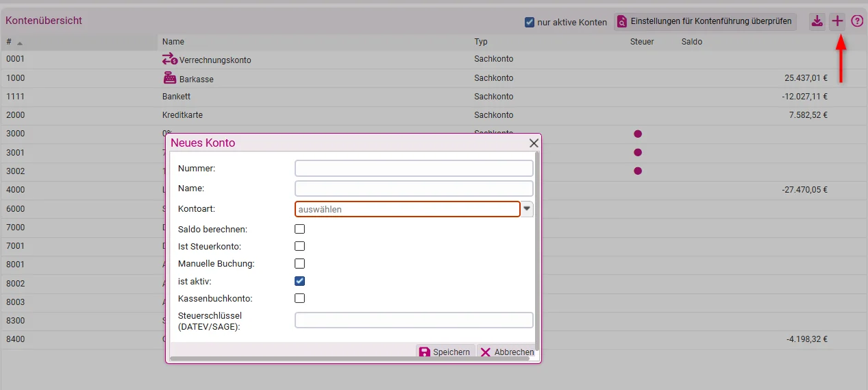Select account number 7001
868x390 pixels.
15,245
